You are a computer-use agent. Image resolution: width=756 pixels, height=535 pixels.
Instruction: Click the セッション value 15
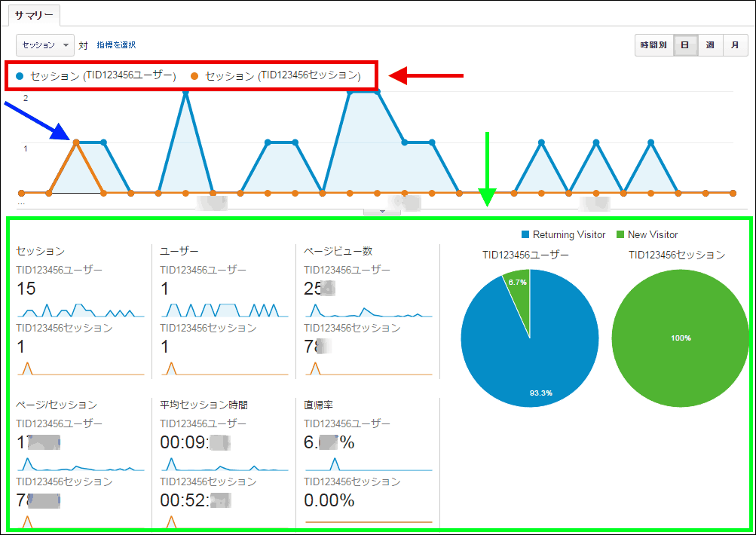click(26, 289)
